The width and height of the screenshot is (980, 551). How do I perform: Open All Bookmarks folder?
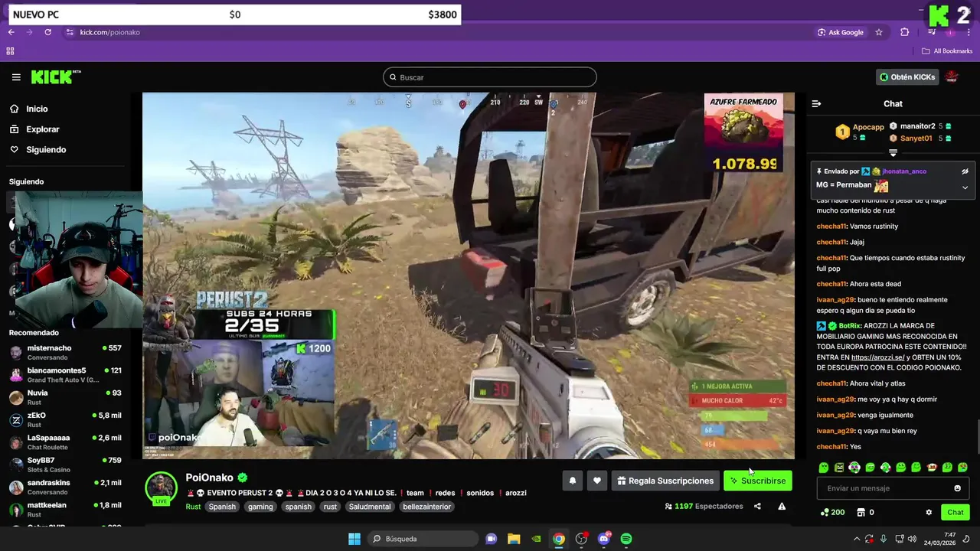947,51
